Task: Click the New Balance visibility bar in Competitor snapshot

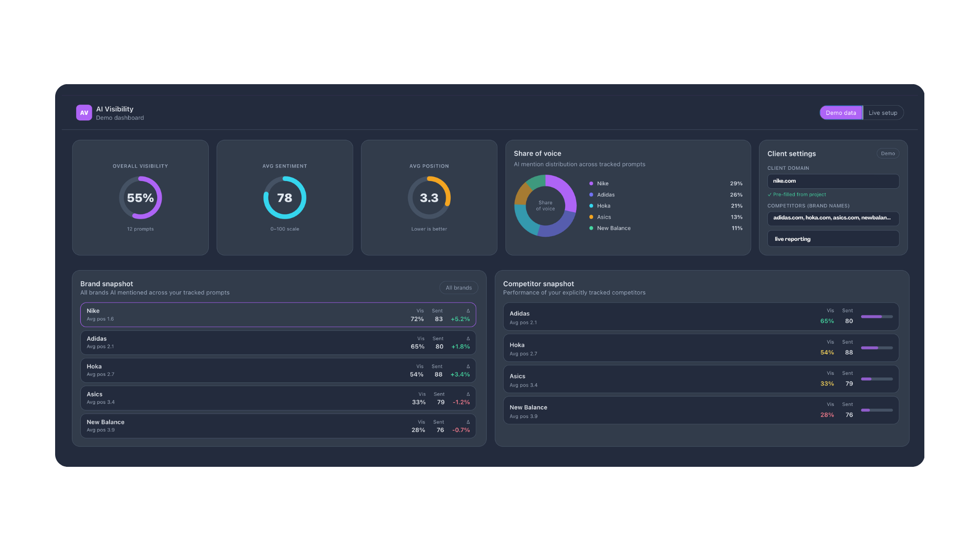Action: point(877,410)
